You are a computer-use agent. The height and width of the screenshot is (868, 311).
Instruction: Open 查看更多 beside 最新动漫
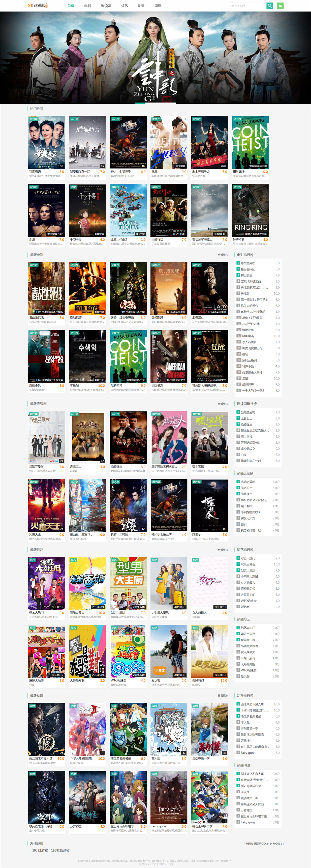click(223, 695)
